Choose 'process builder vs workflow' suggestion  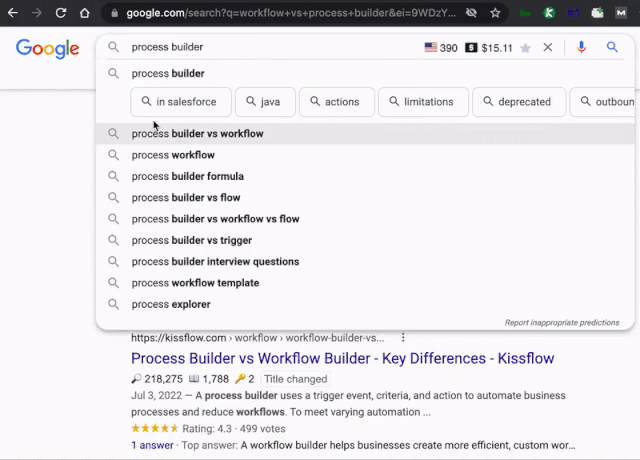pos(365,133)
